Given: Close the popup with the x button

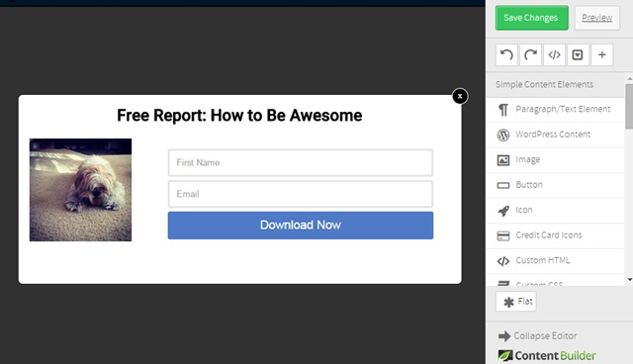Looking at the screenshot, I should click(460, 96).
